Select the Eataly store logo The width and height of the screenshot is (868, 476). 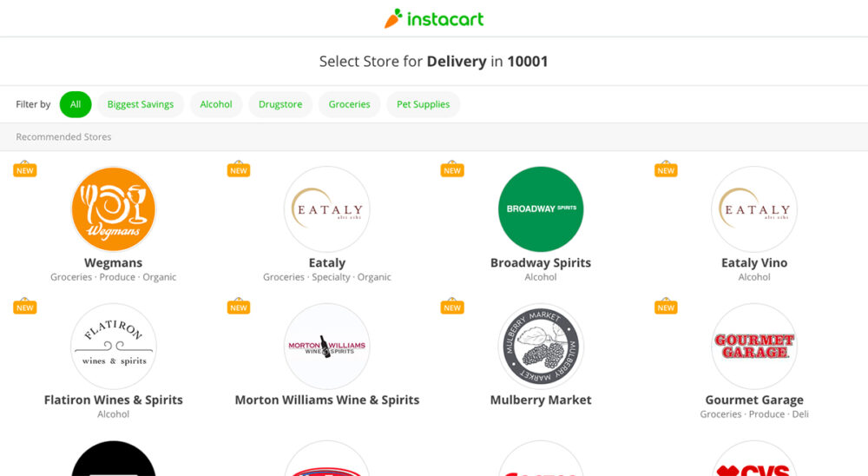coord(326,209)
